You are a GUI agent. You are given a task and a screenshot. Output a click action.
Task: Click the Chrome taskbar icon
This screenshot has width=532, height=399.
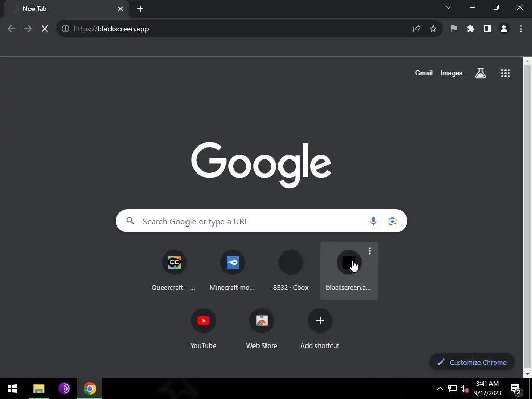[x=90, y=389]
